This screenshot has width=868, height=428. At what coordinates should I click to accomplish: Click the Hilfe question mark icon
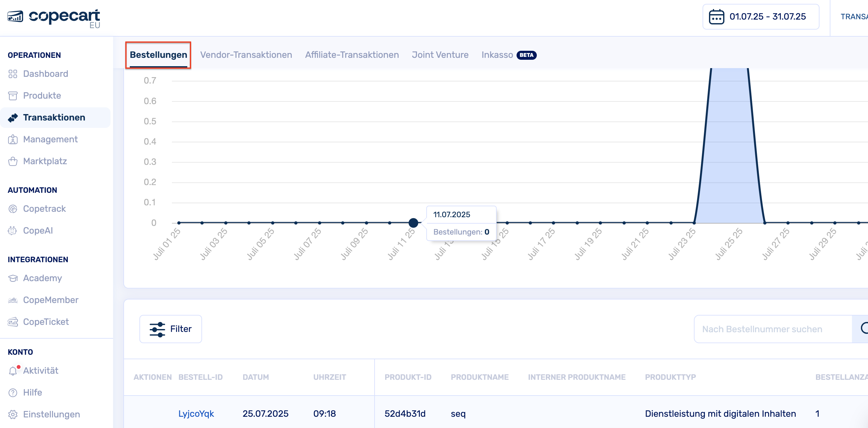pyautogui.click(x=13, y=393)
